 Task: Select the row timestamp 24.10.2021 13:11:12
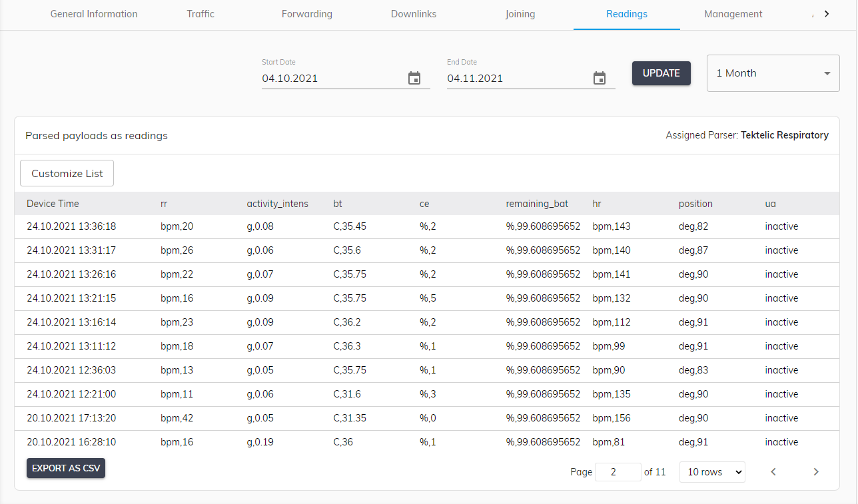point(71,346)
